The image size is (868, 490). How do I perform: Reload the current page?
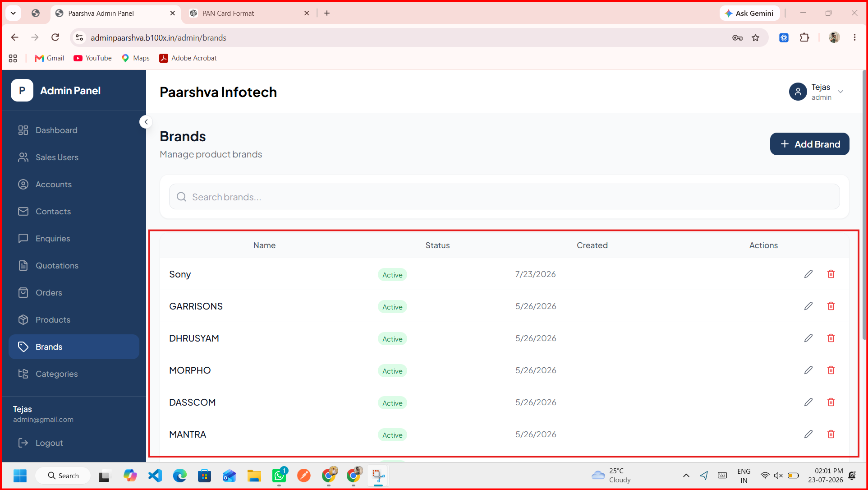pyautogui.click(x=55, y=37)
